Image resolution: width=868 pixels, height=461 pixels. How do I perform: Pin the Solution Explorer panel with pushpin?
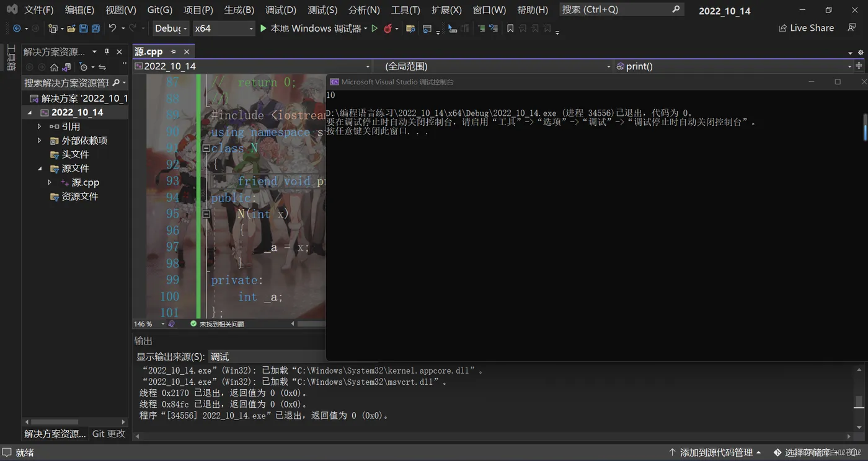107,52
